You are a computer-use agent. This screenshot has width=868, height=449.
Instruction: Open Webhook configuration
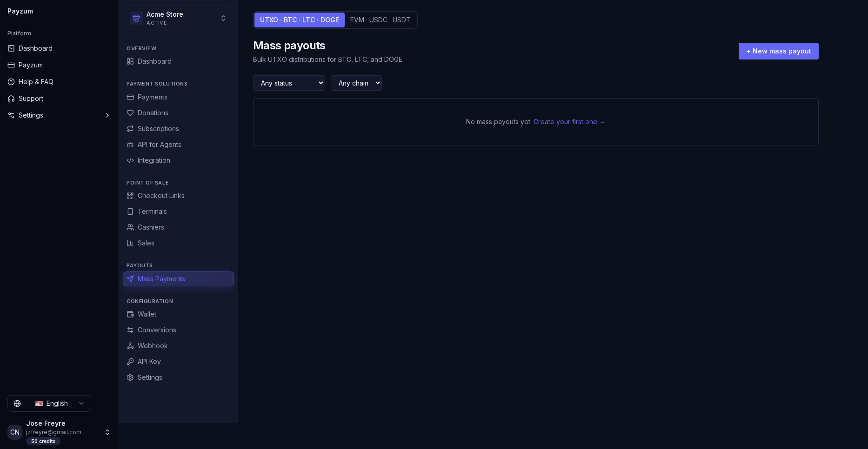178,346
